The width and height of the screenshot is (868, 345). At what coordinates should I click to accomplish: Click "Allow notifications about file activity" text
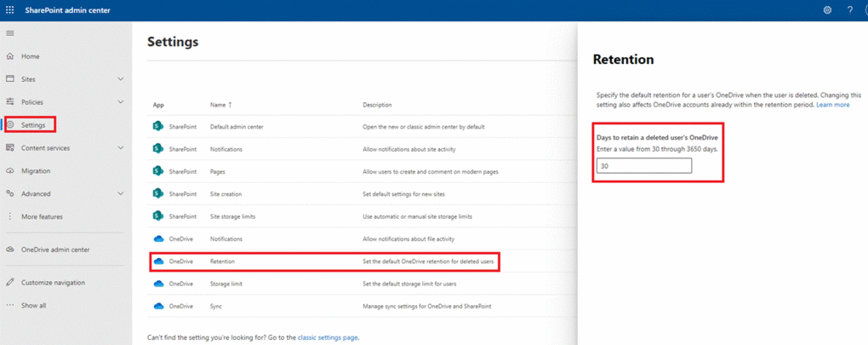408,239
